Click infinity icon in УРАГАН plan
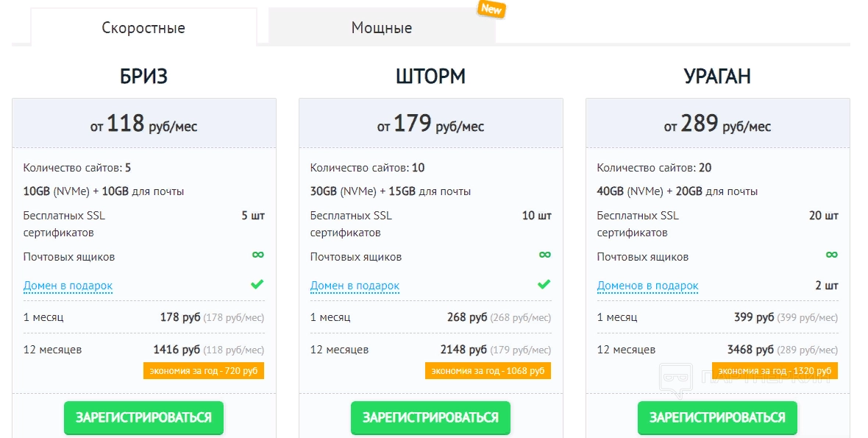The height and width of the screenshot is (438, 868). [x=831, y=255]
